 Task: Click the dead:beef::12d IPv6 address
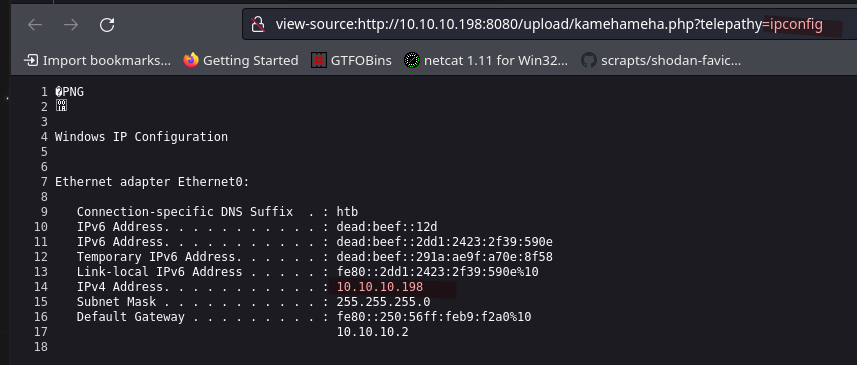[387, 227]
